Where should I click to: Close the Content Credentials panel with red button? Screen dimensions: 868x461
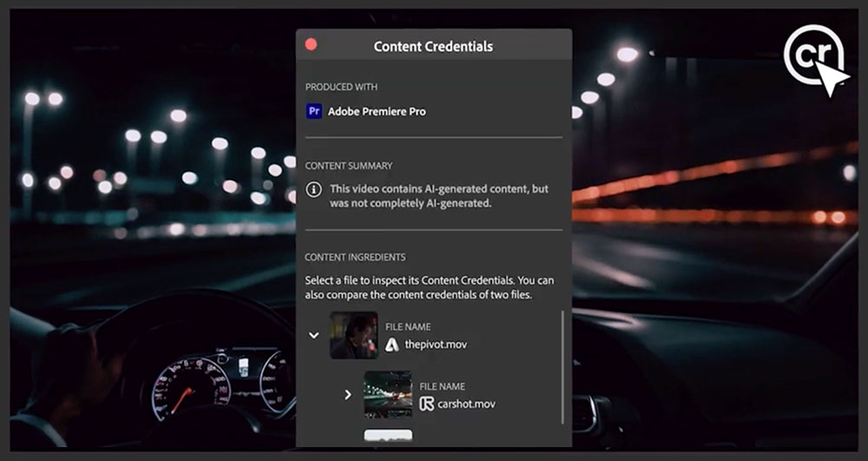pyautogui.click(x=311, y=45)
